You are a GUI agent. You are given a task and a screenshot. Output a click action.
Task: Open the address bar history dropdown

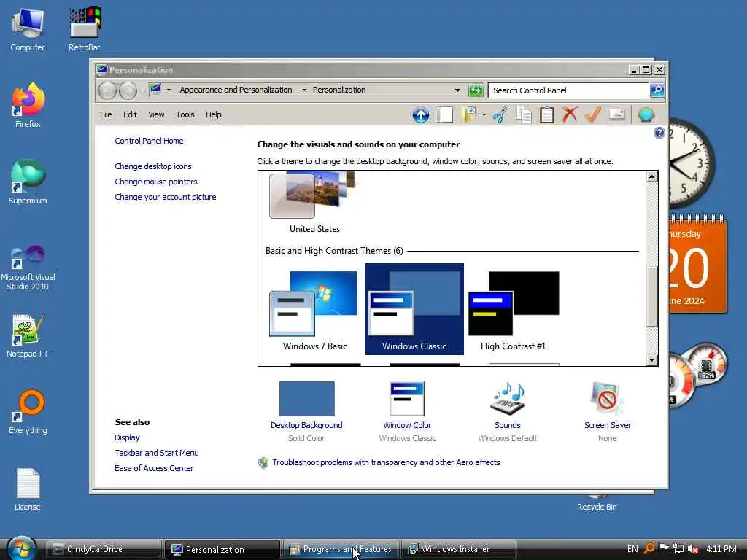pos(457,90)
